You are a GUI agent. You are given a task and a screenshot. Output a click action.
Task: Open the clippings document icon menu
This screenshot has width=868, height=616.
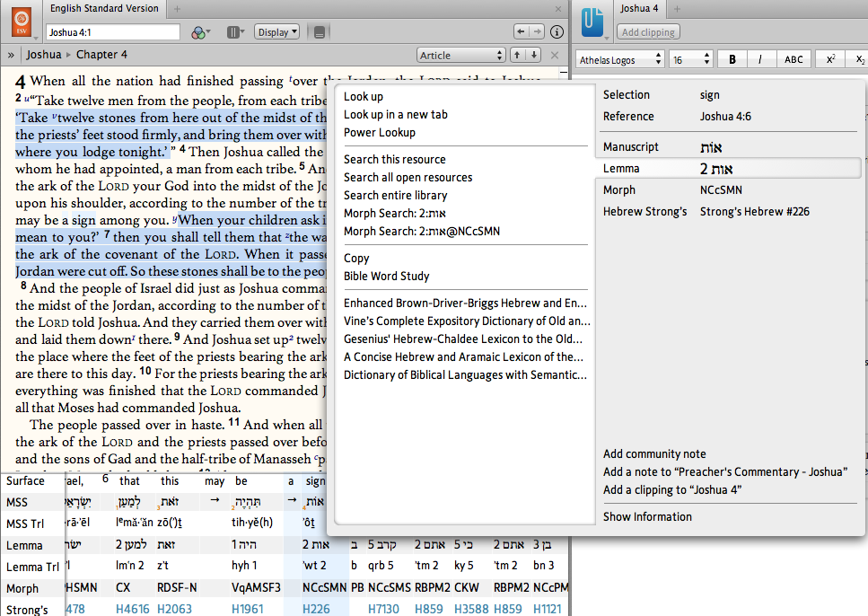[x=592, y=22]
